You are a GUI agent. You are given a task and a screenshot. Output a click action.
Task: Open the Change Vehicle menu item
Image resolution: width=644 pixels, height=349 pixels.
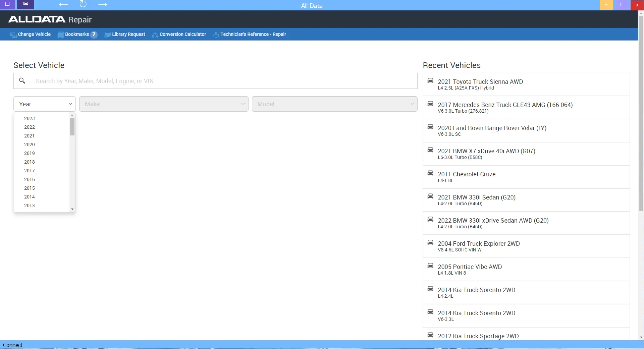pos(30,34)
